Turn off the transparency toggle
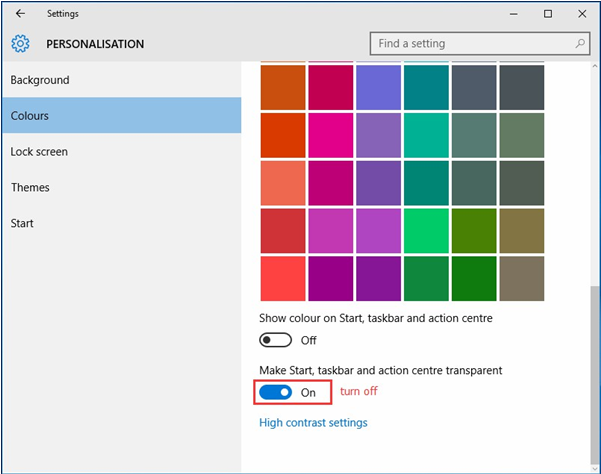 pyautogui.click(x=275, y=392)
